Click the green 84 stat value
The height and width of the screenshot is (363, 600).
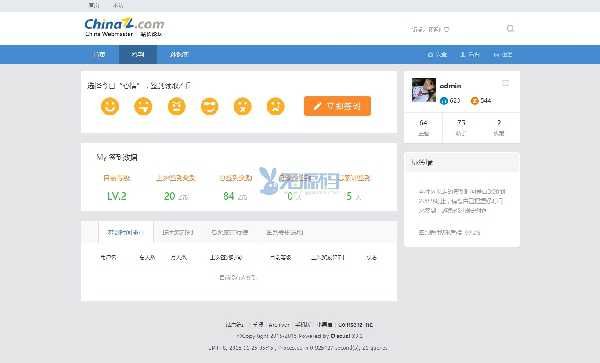click(x=229, y=196)
